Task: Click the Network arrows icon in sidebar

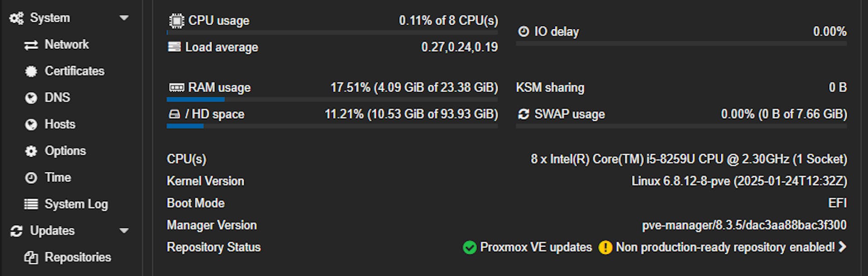Action: pyautogui.click(x=31, y=45)
